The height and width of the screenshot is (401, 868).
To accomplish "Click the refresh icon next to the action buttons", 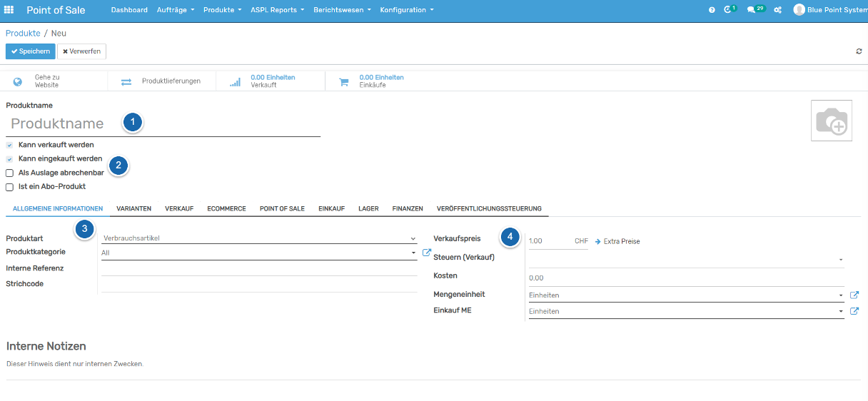I will (x=859, y=51).
